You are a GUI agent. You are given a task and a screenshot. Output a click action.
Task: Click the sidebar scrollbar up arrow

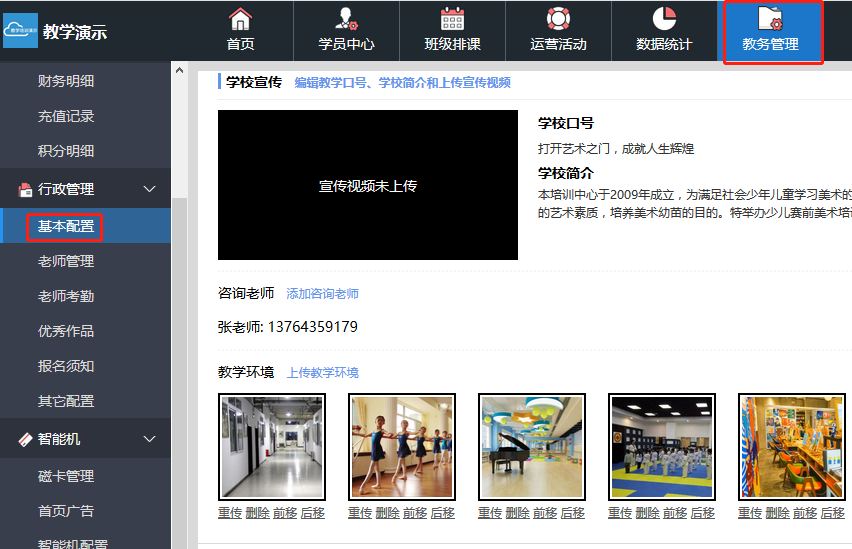coord(179,70)
